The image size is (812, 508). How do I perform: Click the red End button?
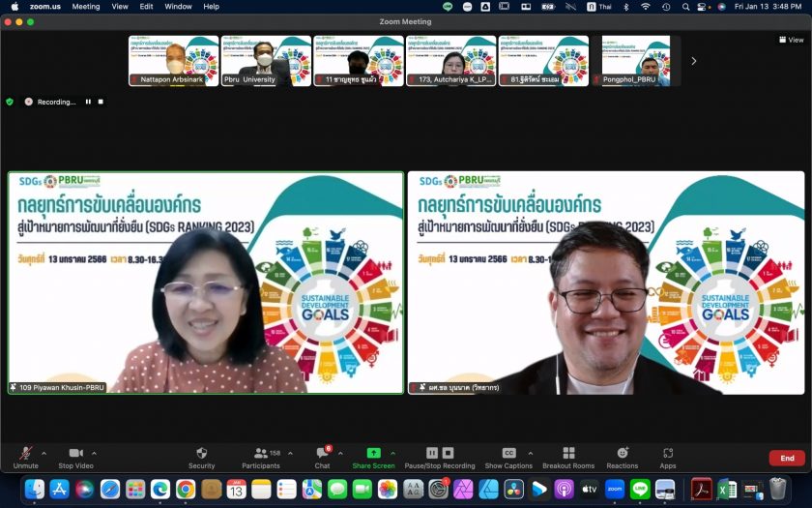click(787, 458)
